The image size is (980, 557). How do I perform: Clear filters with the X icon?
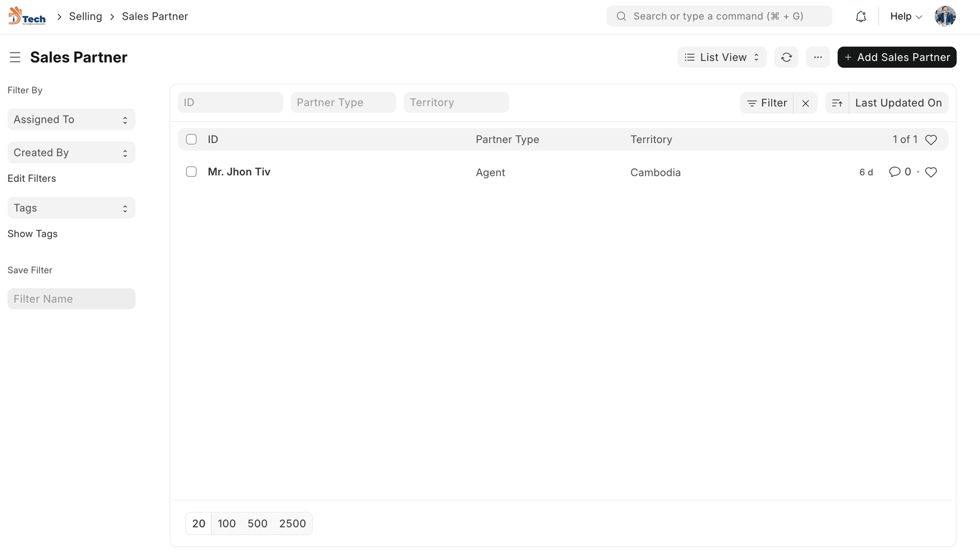coord(805,103)
